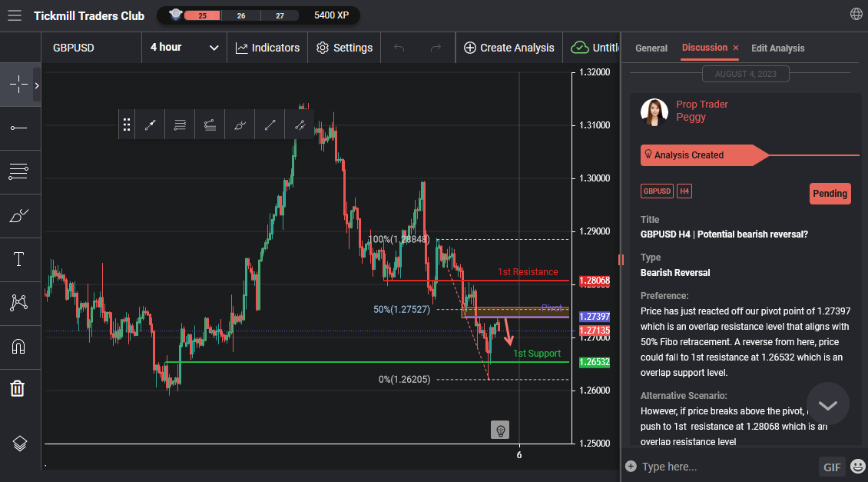Open the emoji picker
The height and width of the screenshot is (482, 868).
(x=857, y=467)
